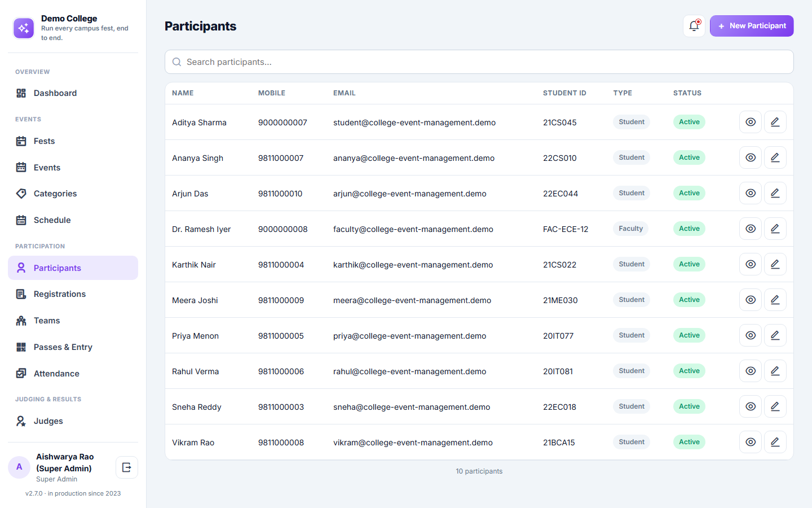Edit Sneha Reddy's participant details
Screen dimensions: 812x508
(x=775, y=406)
